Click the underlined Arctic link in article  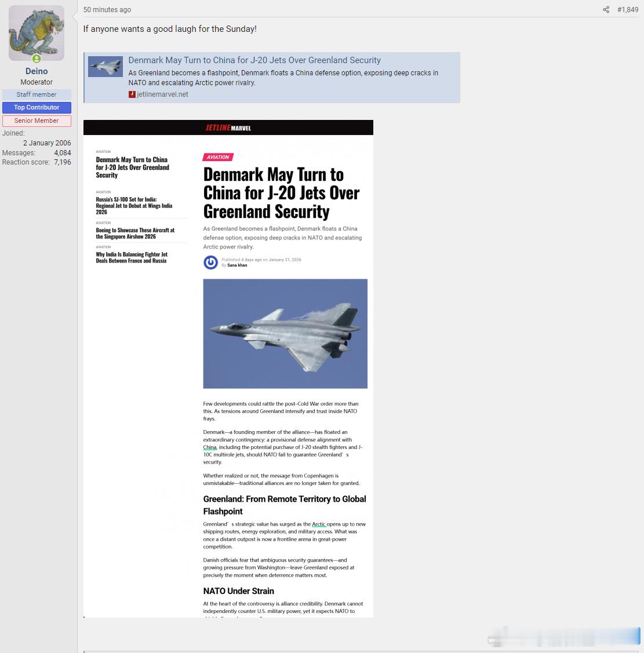319,524
